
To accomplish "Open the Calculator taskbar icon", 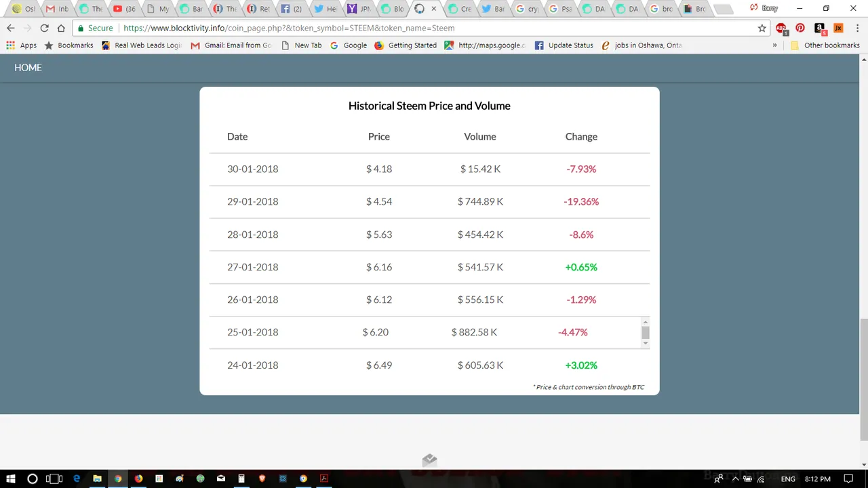I will 241,479.
